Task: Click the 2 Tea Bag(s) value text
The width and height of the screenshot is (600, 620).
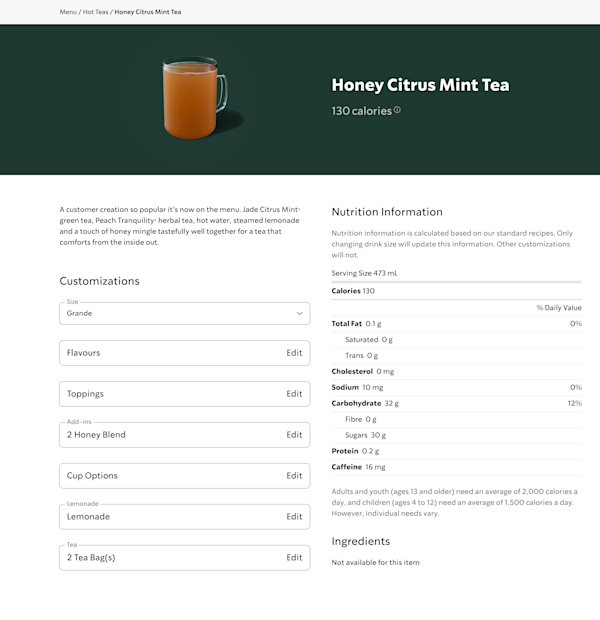Action: (91, 558)
